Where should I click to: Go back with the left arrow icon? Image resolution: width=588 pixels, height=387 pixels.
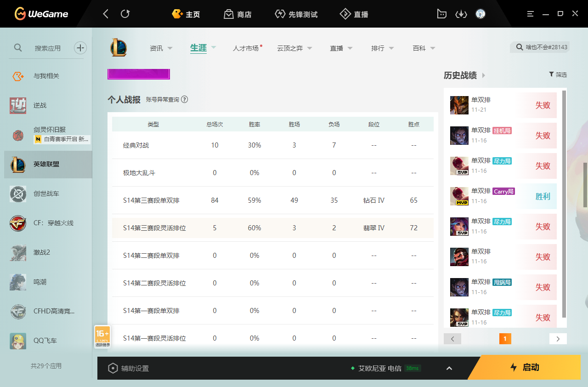(106, 14)
